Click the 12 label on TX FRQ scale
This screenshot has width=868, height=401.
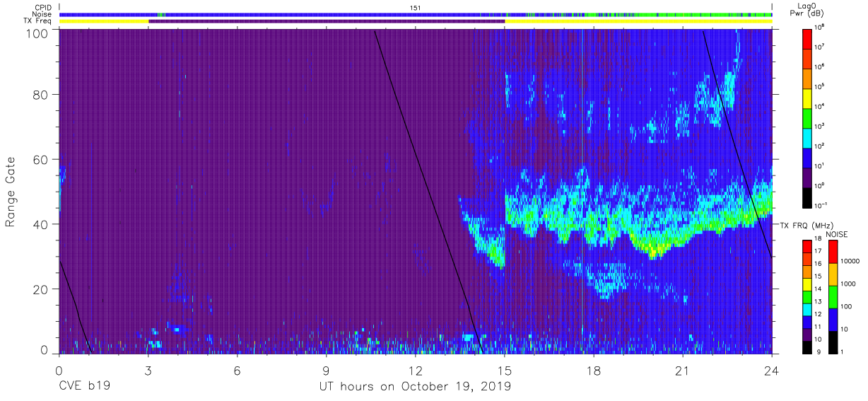(x=818, y=315)
